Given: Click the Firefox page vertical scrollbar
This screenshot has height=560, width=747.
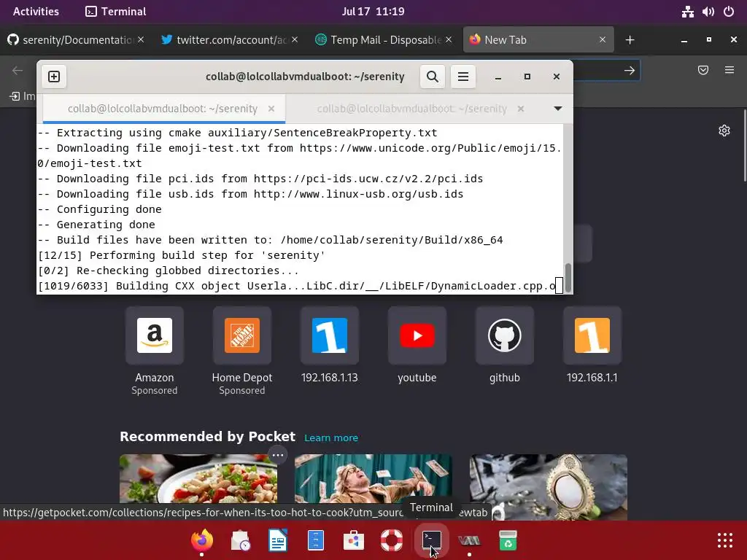Looking at the screenshot, I should click(x=745, y=145).
